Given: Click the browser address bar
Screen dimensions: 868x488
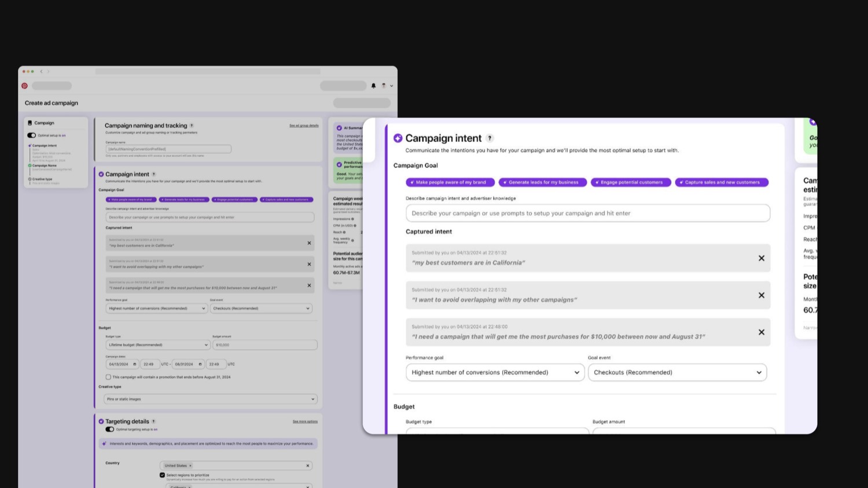Looking at the screenshot, I should [x=208, y=71].
